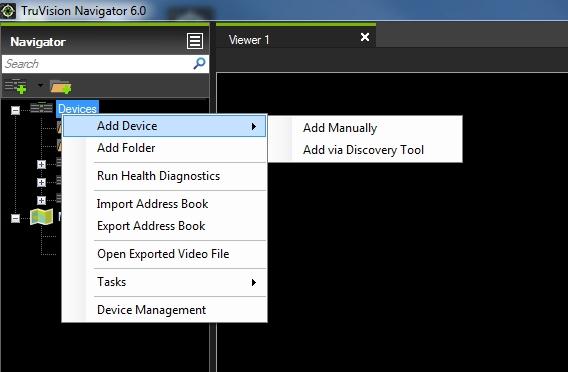This screenshot has height=372, width=568.
Task: Click the add device icon with green plus
Action: 16,86
